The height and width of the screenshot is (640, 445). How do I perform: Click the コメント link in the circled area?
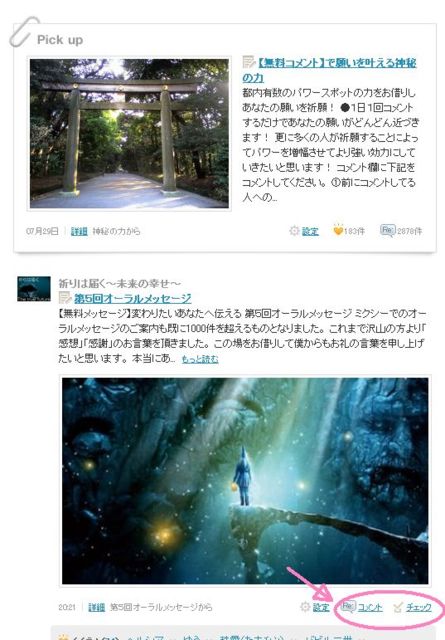(x=370, y=607)
